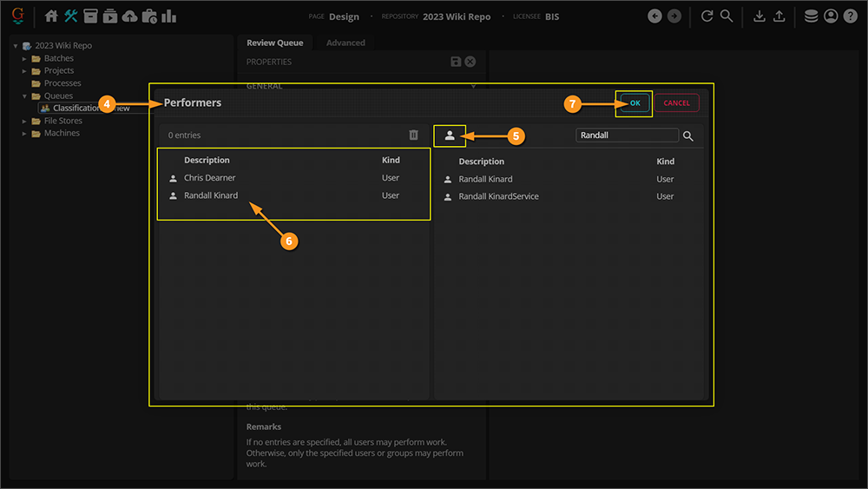
Task: Click the cloud upload icon in the top toolbar
Action: tap(129, 17)
